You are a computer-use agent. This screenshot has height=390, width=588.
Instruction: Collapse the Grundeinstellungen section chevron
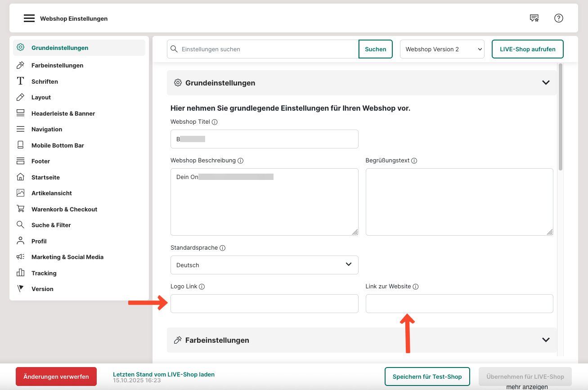tap(546, 83)
